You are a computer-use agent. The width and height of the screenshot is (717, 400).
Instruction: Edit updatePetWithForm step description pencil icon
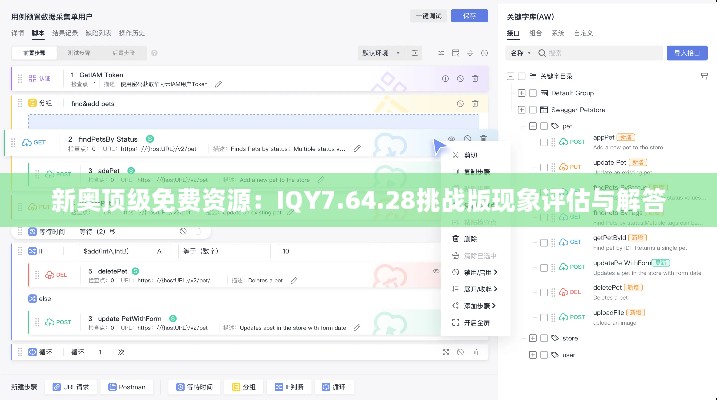(357, 327)
